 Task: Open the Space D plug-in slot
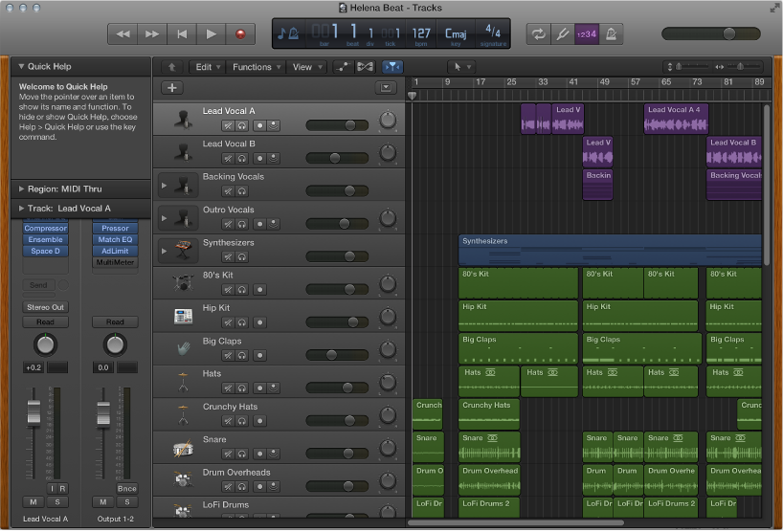tap(45, 251)
